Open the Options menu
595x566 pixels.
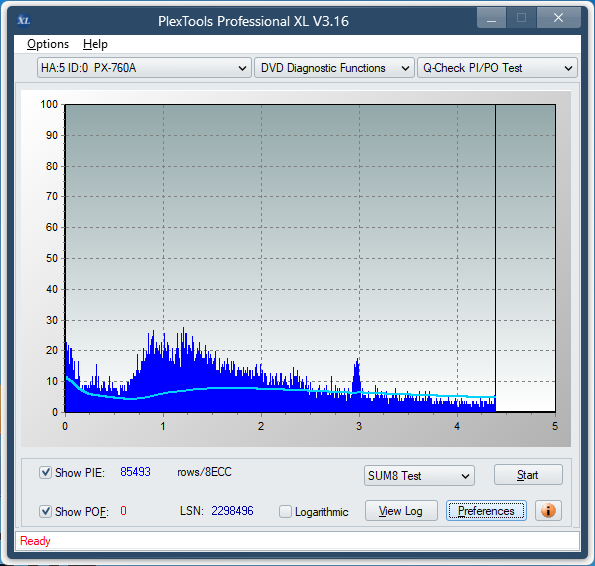(x=48, y=44)
